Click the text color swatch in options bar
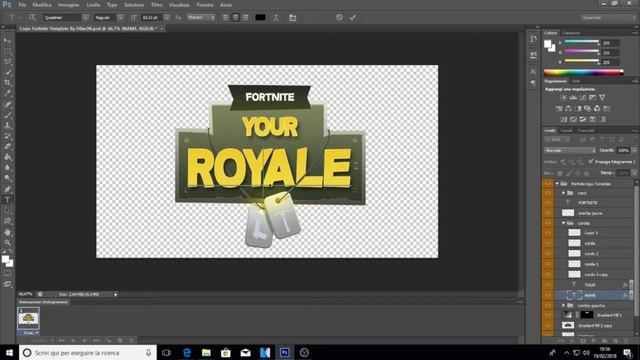The height and width of the screenshot is (360, 640). pos(260,18)
